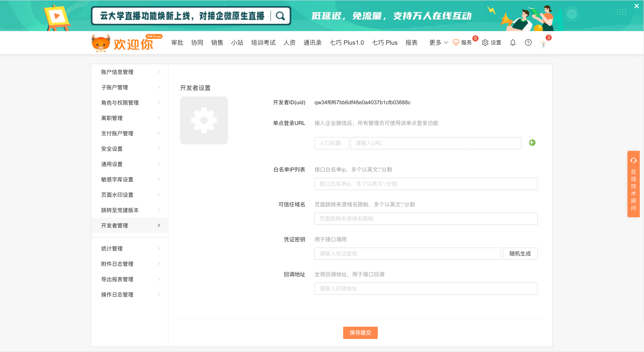Screen dimensions: 644x352
Task: Open the online technical advisor side tab
Action: pyautogui.click(x=633, y=184)
